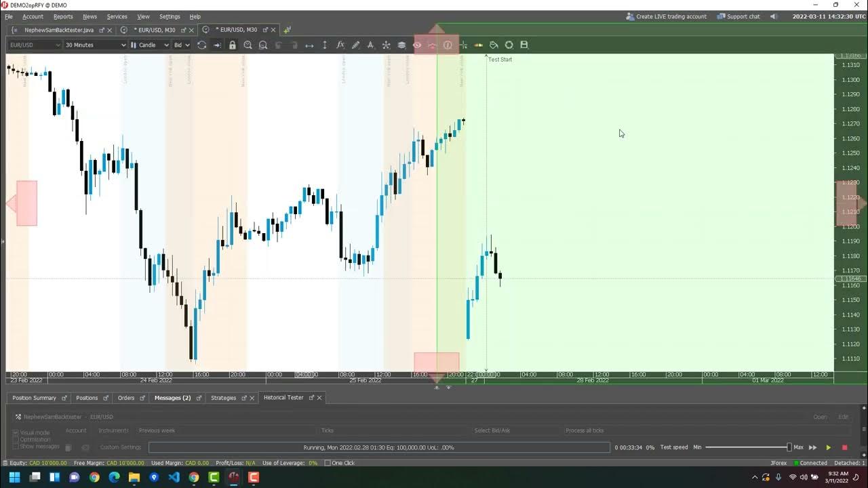
Task: Open Visual Studio Code from the taskbar
Action: pos(174,477)
